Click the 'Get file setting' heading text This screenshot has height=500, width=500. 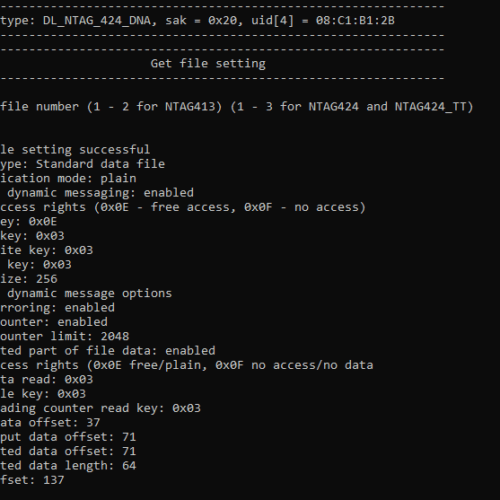tap(208, 64)
